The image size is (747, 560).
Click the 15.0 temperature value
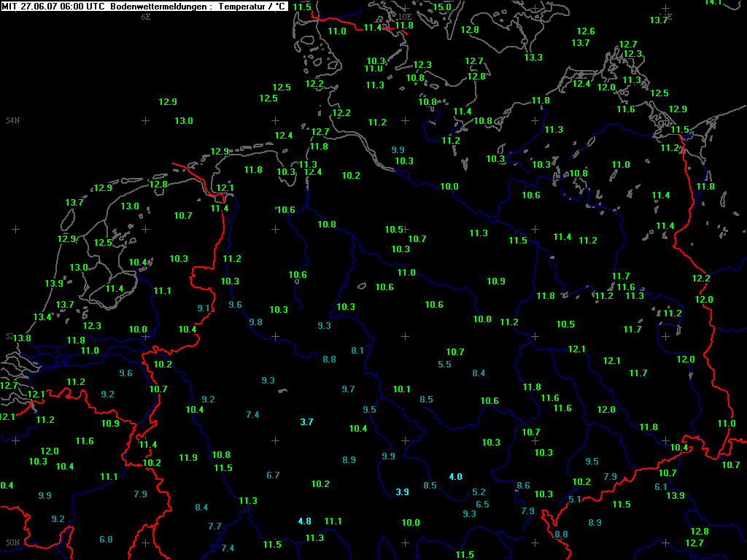coord(442,7)
